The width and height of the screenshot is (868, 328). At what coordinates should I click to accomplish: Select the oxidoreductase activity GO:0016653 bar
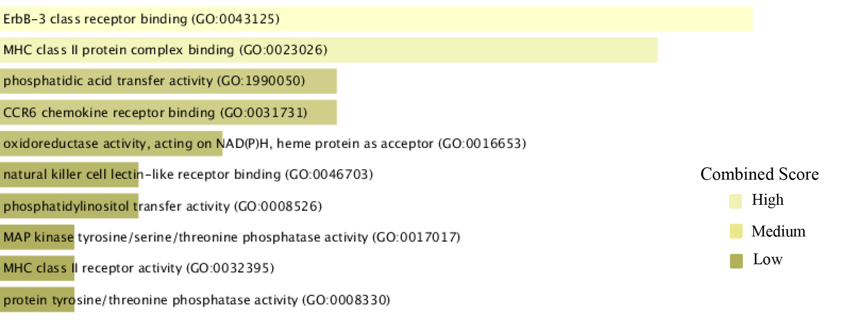pos(111,143)
